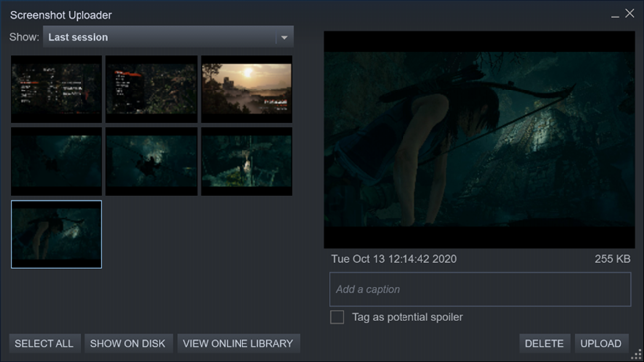Click the DELETE button

544,343
